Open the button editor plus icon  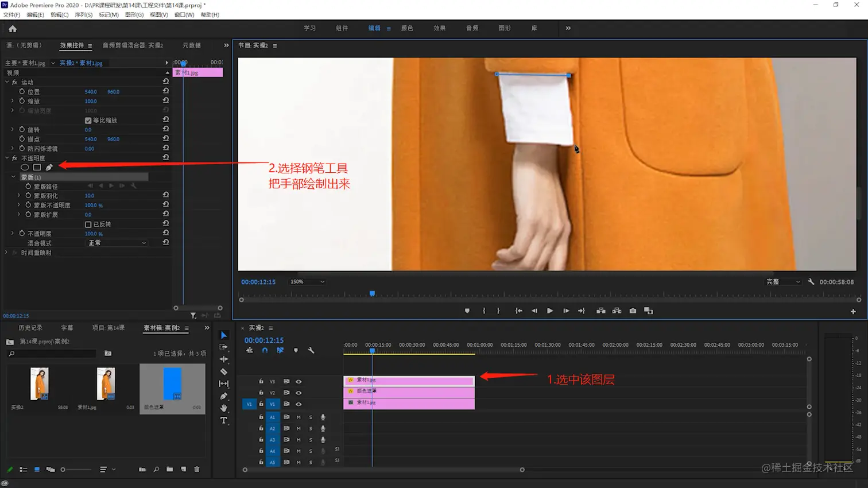point(853,311)
